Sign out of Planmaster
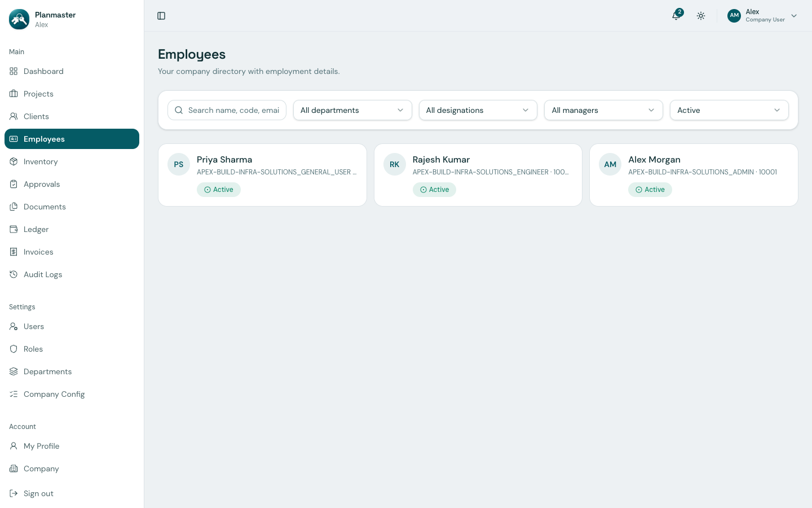 point(72,493)
